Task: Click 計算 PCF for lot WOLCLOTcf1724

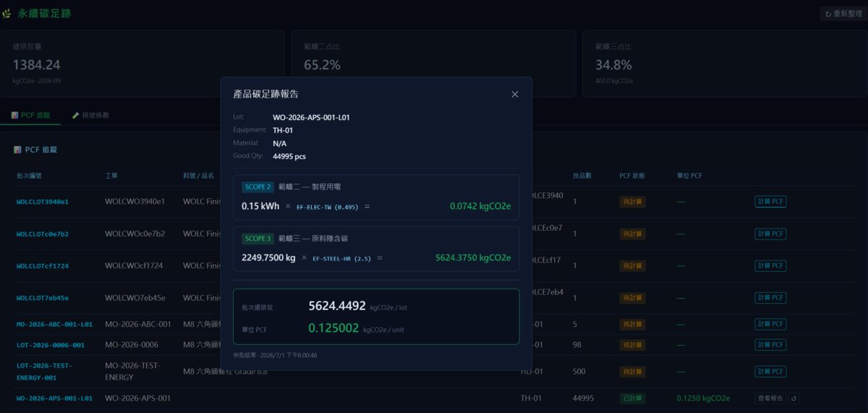Action: click(770, 265)
